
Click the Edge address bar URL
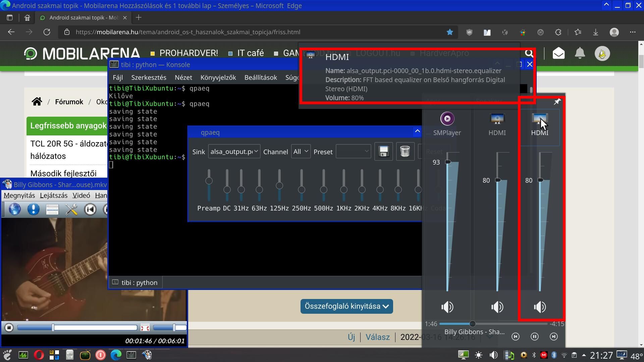[x=188, y=32]
